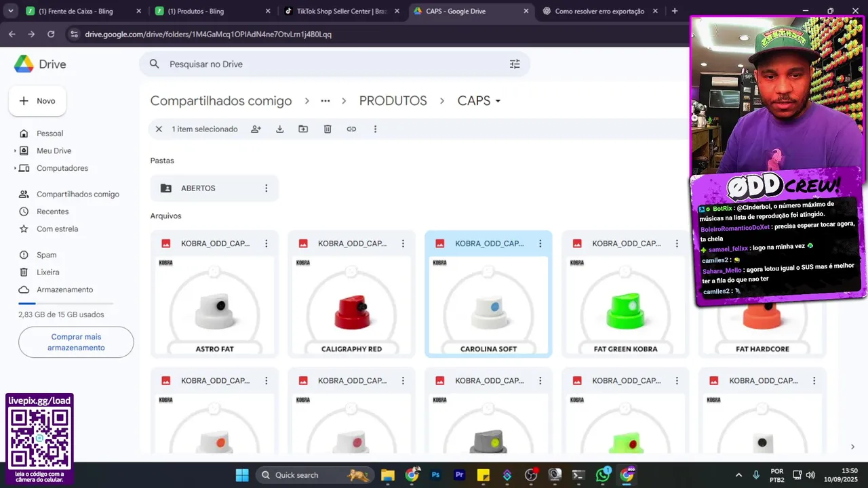Reload the current browser page
This screenshot has height=488, width=868.
pos(51,34)
